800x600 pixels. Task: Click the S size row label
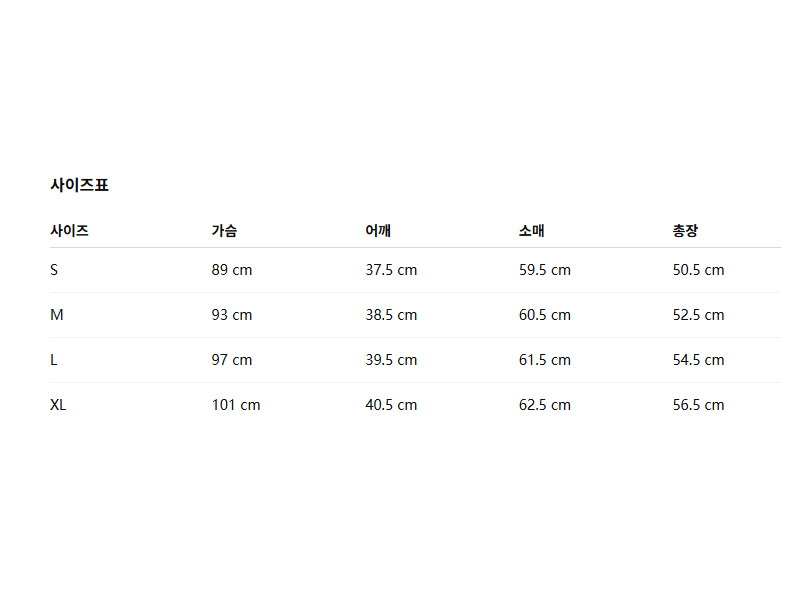(x=54, y=270)
